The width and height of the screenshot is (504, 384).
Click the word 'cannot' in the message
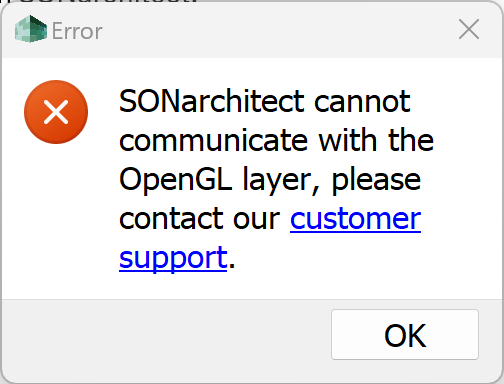click(x=362, y=102)
